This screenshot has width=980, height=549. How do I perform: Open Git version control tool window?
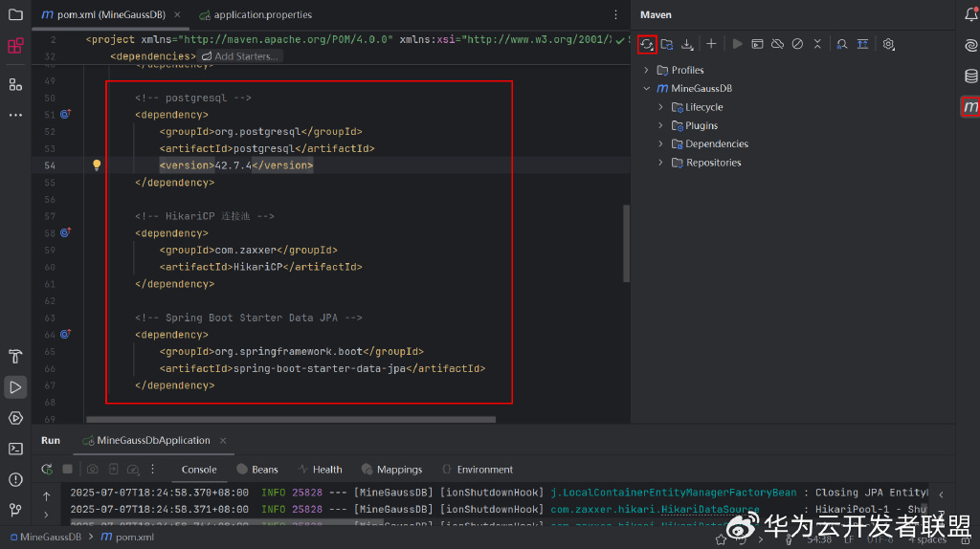pyautogui.click(x=15, y=511)
